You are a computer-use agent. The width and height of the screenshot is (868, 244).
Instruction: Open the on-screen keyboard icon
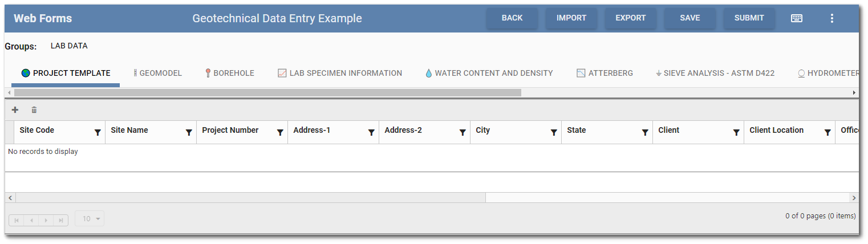[x=797, y=18]
